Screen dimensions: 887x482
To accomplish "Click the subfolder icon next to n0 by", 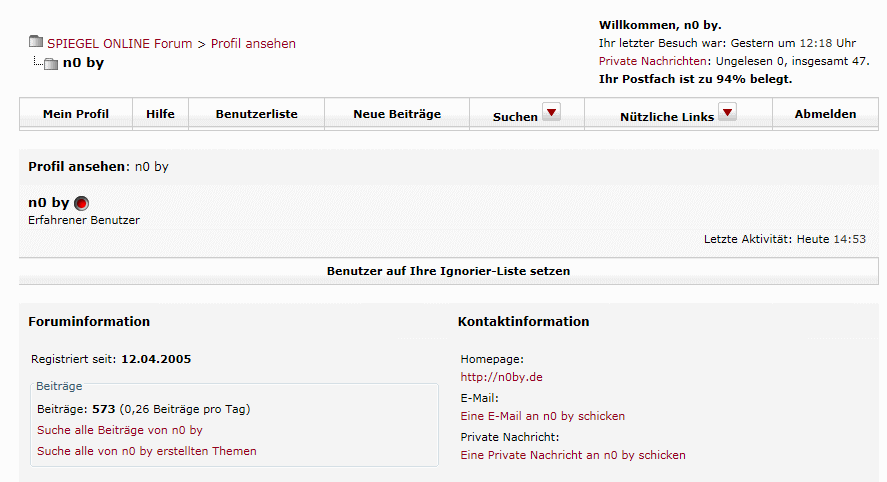I will [51, 63].
